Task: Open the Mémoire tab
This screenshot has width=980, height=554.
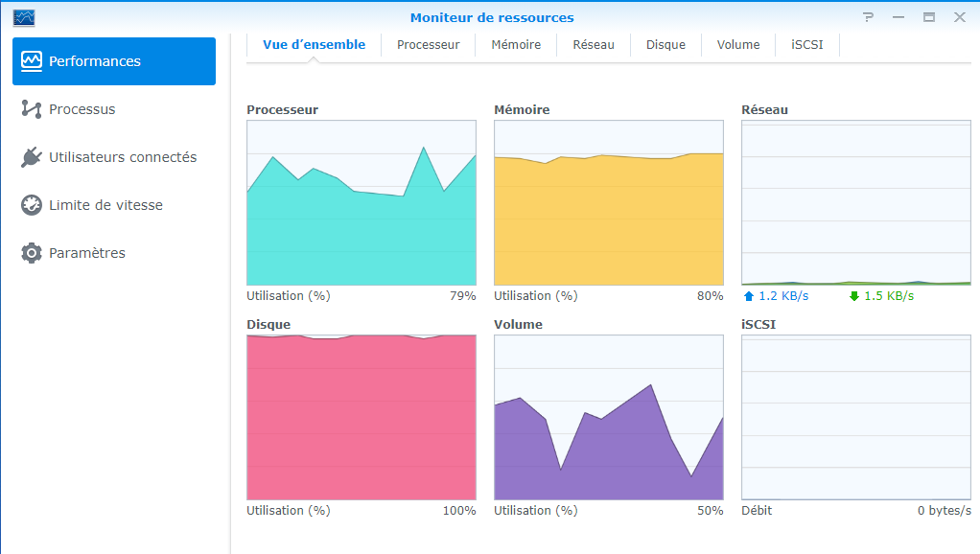Action: click(x=516, y=45)
